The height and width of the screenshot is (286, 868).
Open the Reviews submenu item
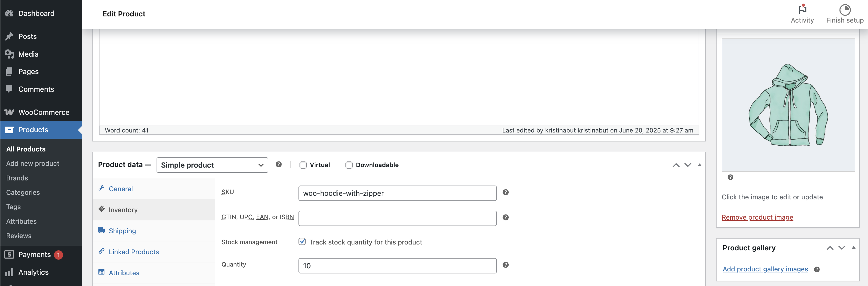[x=18, y=236]
